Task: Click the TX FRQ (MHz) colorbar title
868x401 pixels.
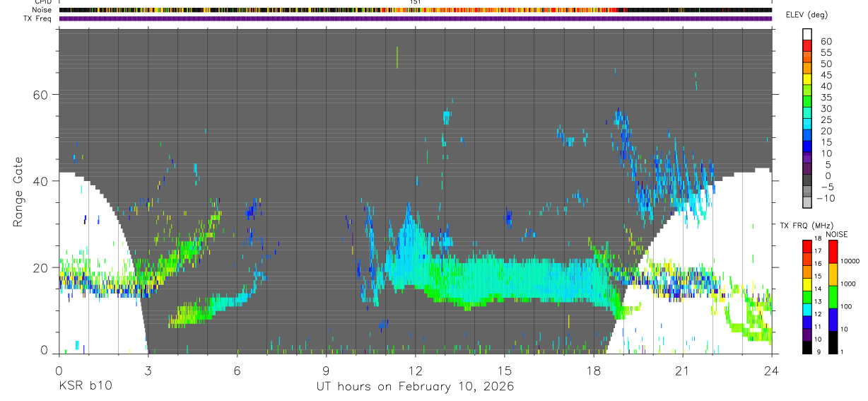Action: [x=806, y=225]
